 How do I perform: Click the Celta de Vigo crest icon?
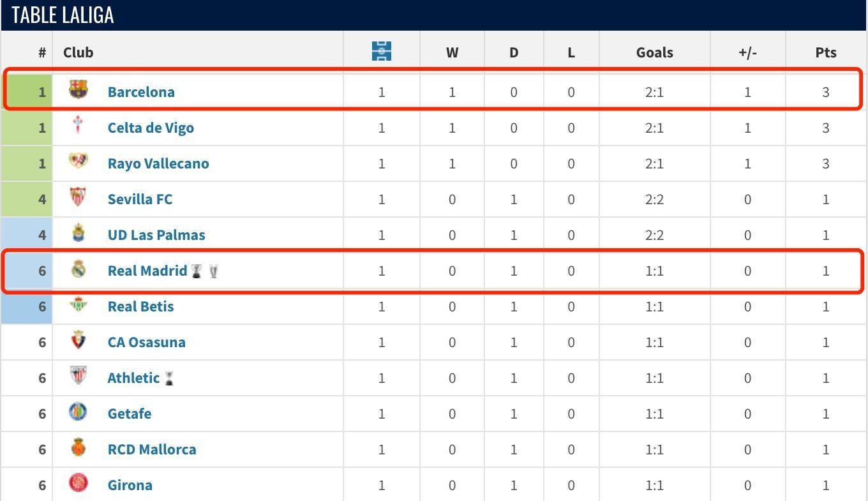tap(78, 125)
